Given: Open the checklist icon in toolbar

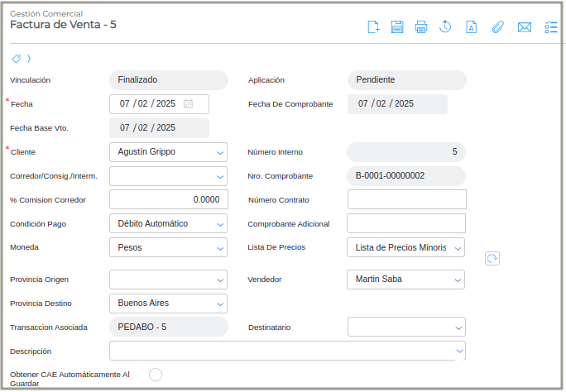Looking at the screenshot, I should click(x=551, y=27).
